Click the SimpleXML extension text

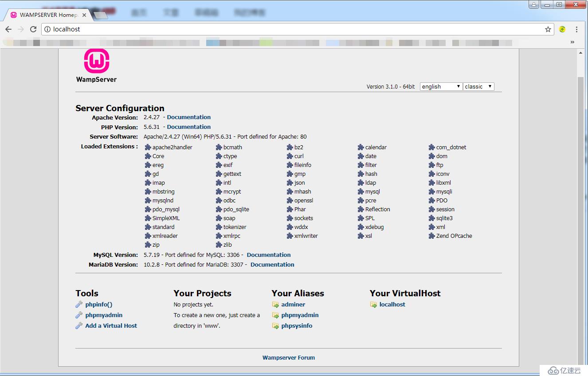click(166, 218)
